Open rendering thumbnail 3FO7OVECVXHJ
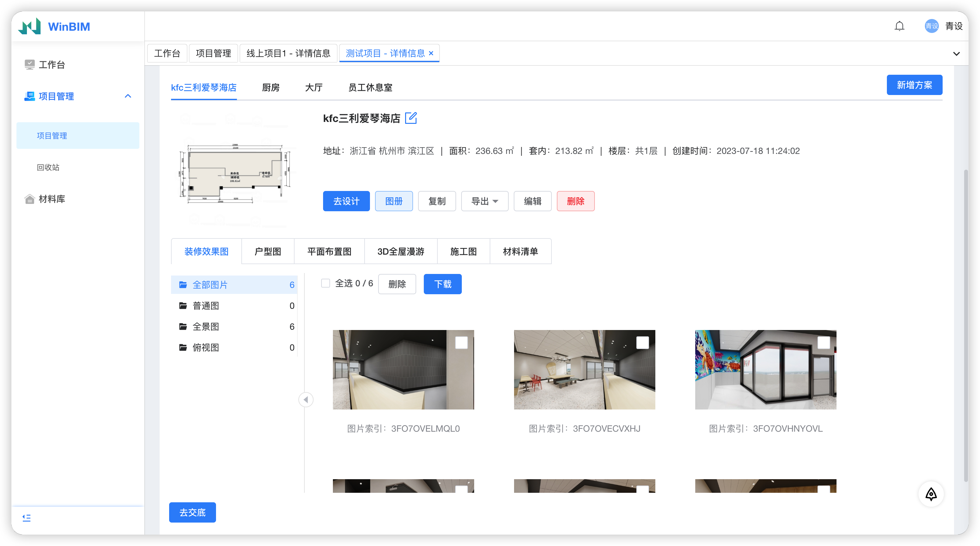 pyautogui.click(x=584, y=370)
